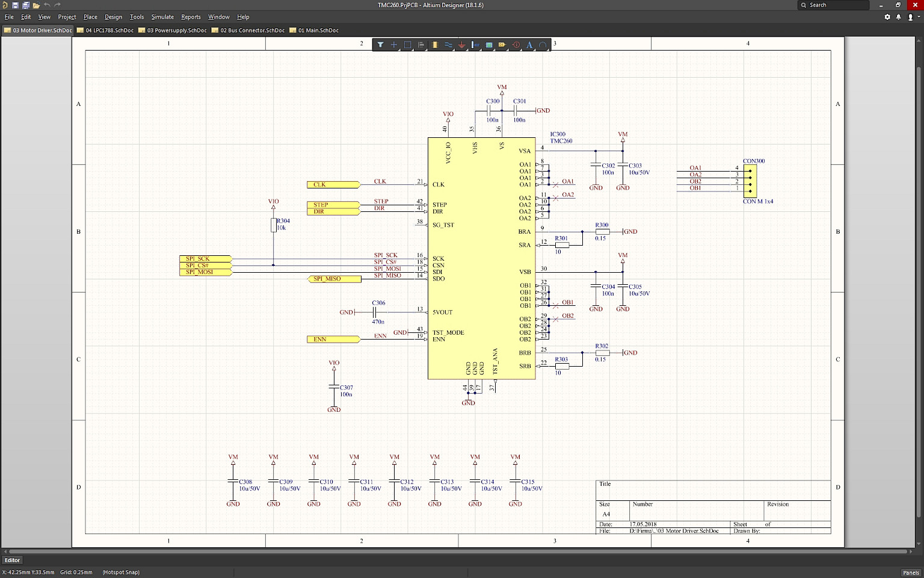
Task: Place a directive/parameter set marker
Action: pyautogui.click(x=516, y=45)
